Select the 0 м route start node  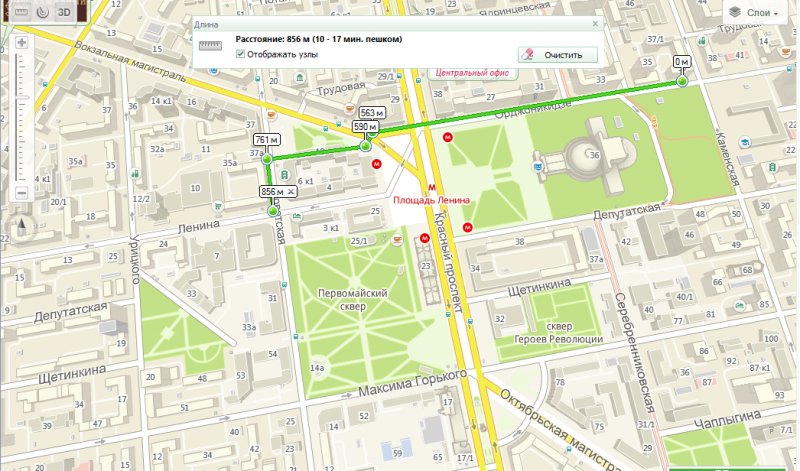(x=682, y=81)
